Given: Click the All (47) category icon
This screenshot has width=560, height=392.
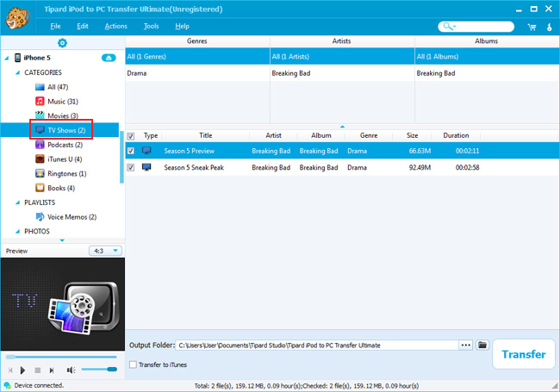Looking at the screenshot, I should pos(40,87).
